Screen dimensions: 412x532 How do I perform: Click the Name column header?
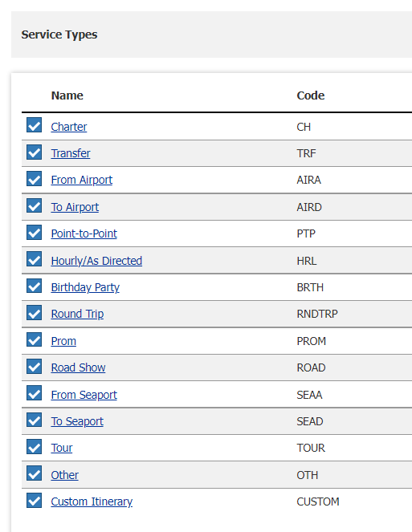click(67, 95)
